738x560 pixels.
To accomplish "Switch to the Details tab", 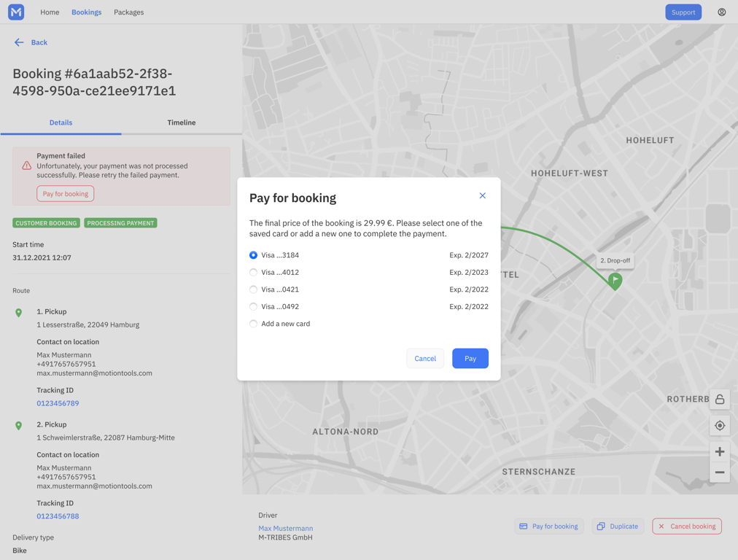I will (61, 122).
